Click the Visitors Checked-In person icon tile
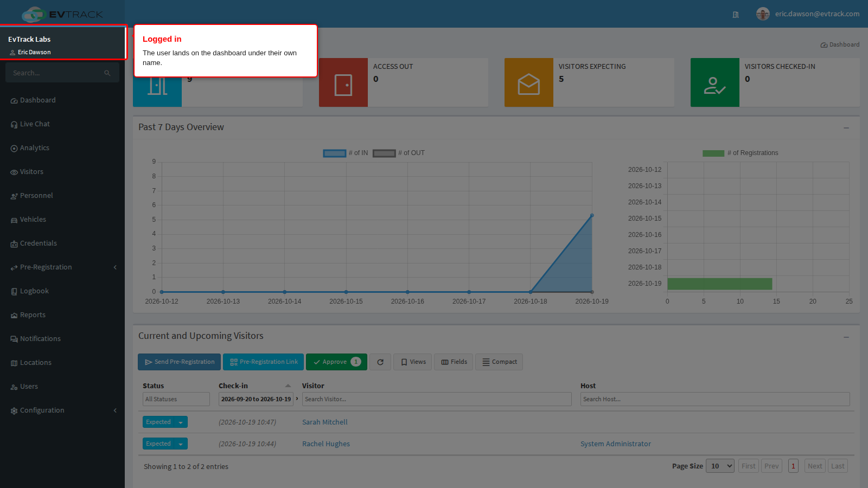 [715, 82]
